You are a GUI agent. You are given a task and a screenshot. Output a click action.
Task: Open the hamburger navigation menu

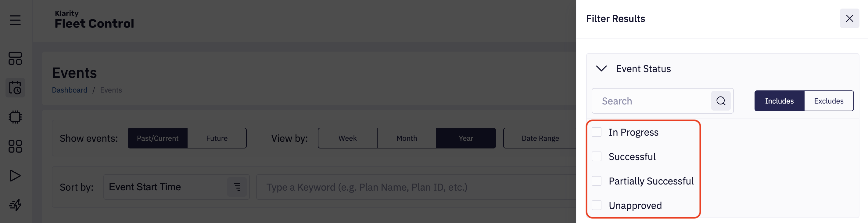point(15,20)
